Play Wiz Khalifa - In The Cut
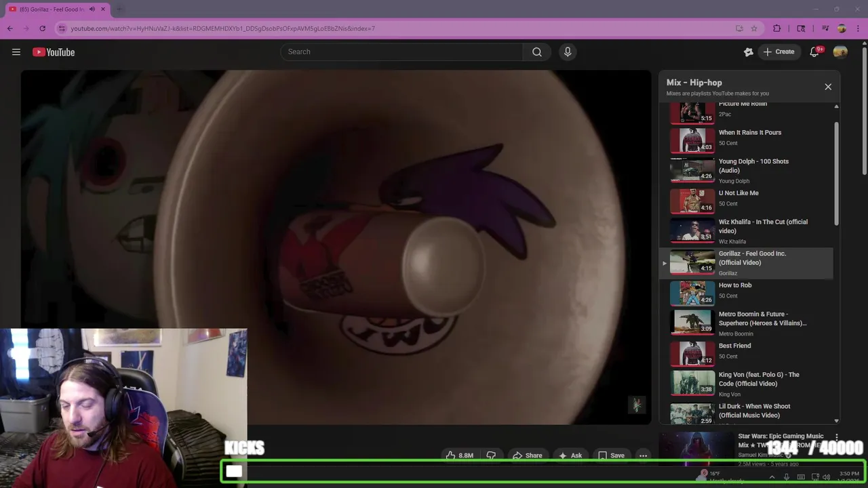Image resolution: width=868 pixels, height=488 pixels. (x=746, y=231)
